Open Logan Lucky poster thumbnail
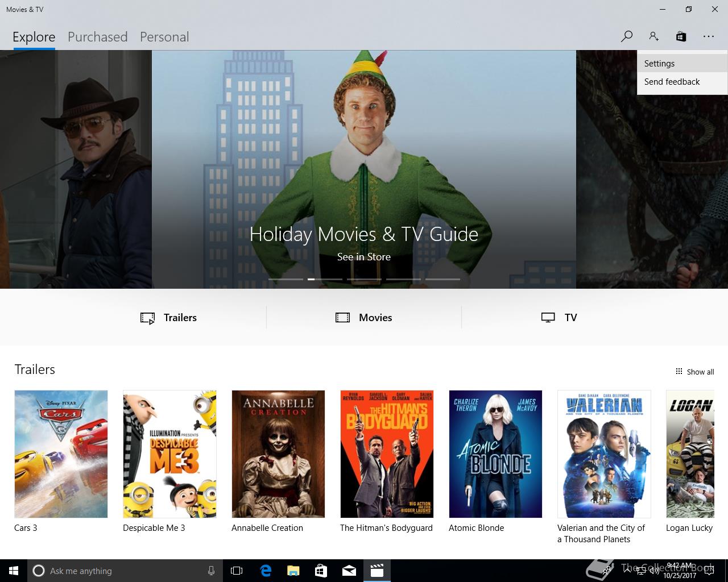Image resolution: width=728 pixels, height=582 pixels. [x=690, y=454]
